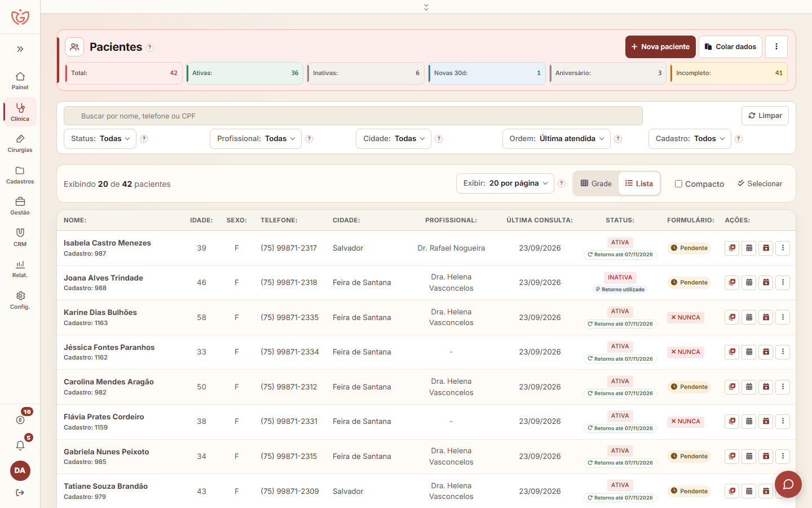The height and width of the screenshot is (508, 812).
Task: Open the coin icon with badge 10
Action: click(x=20, y=419)
